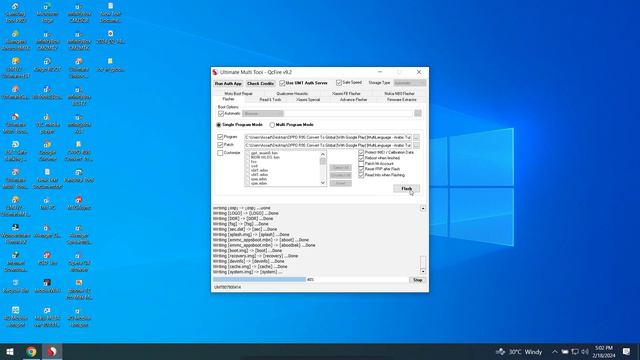
Task: Toggle the Patch checkbox
Action: point(220,145)
